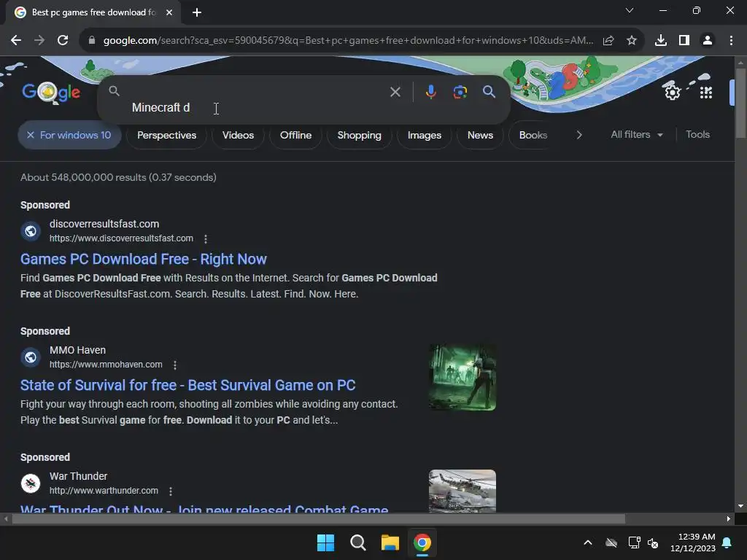Image resolution: width=747 pixels, height=560 pixels.
Task: Click the MMO Haven globe favicon
Action: pyautogui.click(x=31, y=357)
